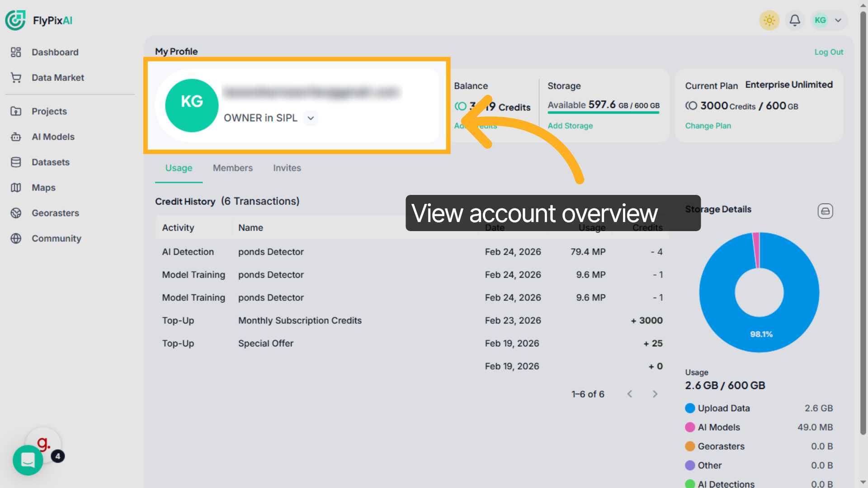Viewport: 868px width, 488px height.
Task: Open Datasets from the sidebar
Action: tap(51, 162)
